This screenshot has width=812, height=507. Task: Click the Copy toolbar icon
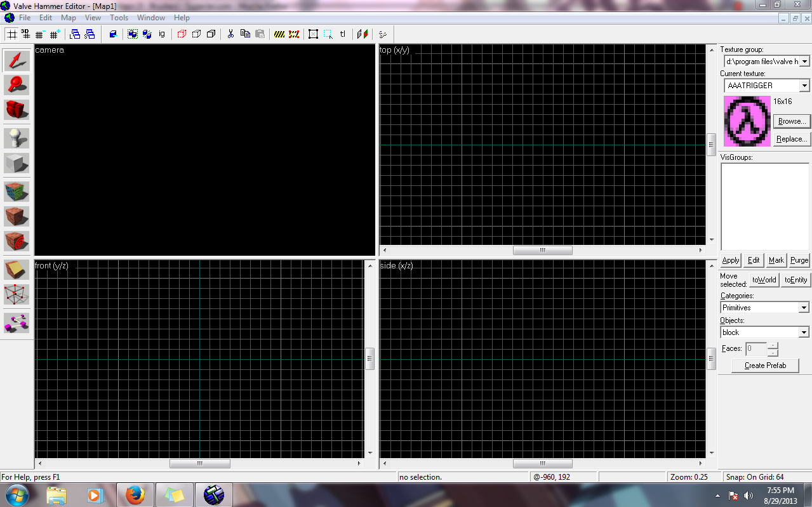pos(245,34)
